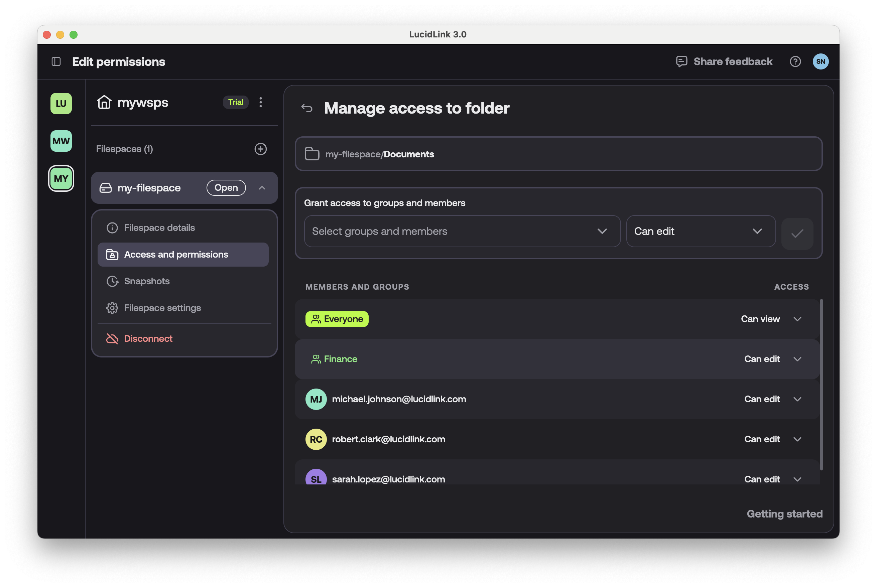This screenshot has height=588, width=877.
Task: Click the mywsps workspace name
Action: point(142,102)
